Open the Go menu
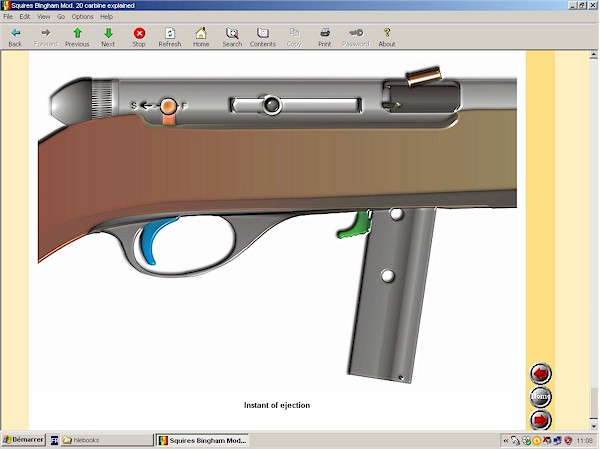 pyautogui.click(x=61, y=16)
